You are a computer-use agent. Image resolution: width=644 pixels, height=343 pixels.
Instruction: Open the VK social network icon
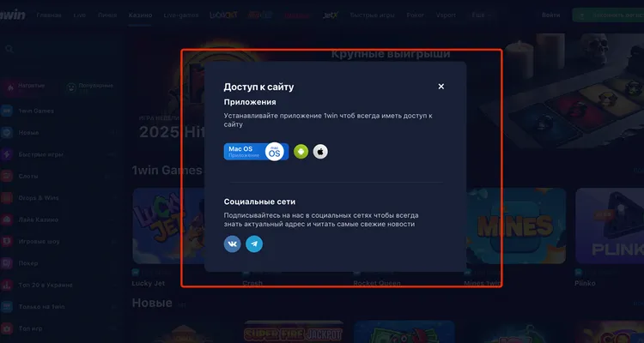(x=233, y=244)
